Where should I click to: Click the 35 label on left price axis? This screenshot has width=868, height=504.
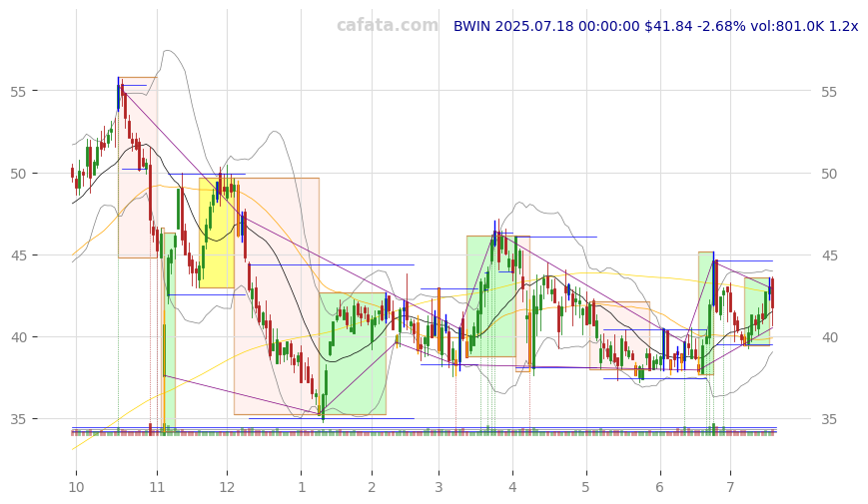pos(18,419)
